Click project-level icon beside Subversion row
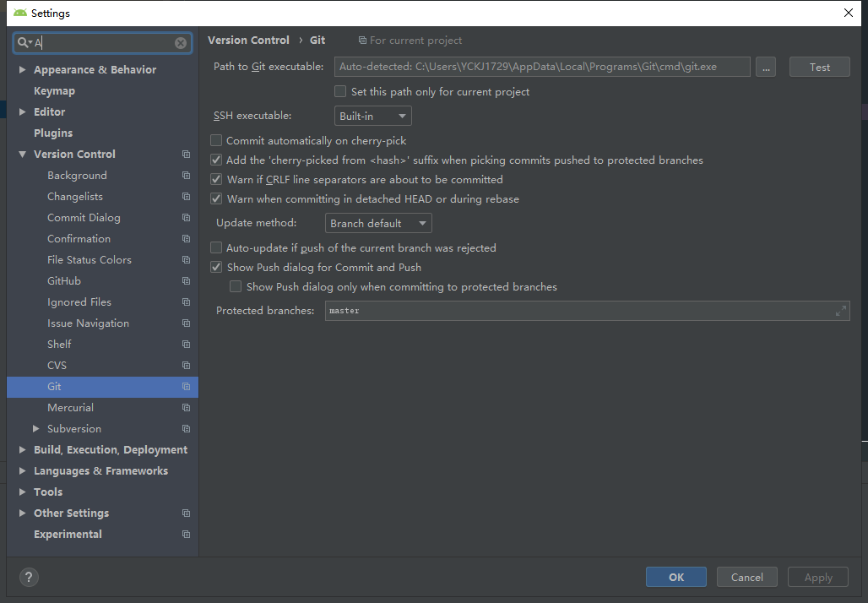This screenshot has width=868, height=603. pos(186,429)
